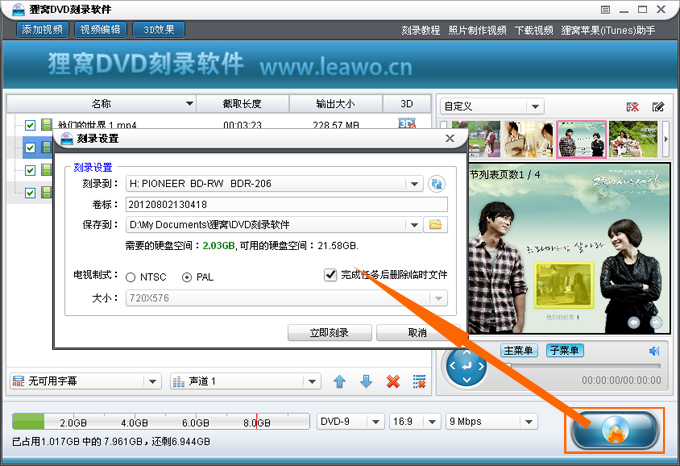This screenshot has width=680, height=466.
Task: Open the save folder browse icon
Action: [435, 225]
